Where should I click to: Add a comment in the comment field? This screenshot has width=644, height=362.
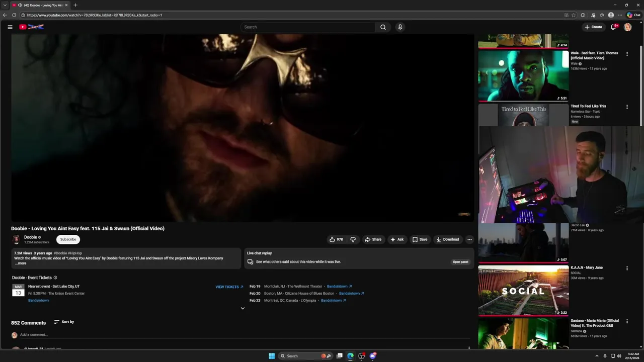pyautogui.click(x=244, y=335)
